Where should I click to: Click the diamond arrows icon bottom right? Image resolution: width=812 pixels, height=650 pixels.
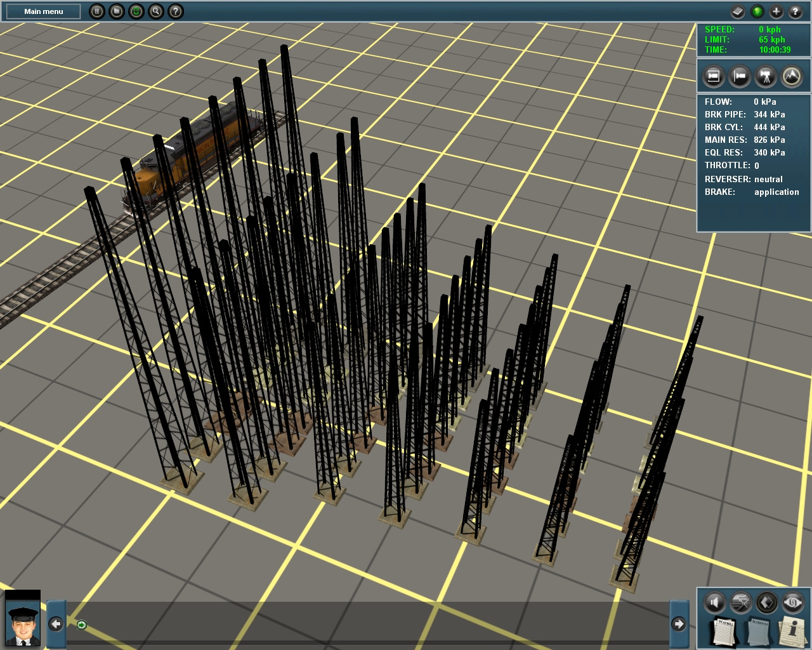click(767, 602)
